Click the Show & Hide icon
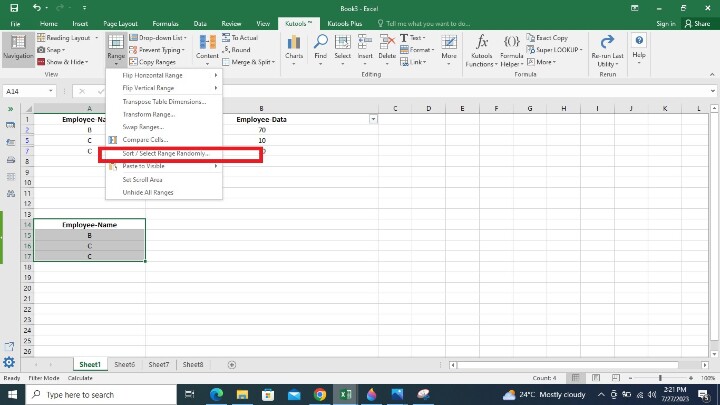The height and width of the screenshot is (405, 720). point(41,62)
